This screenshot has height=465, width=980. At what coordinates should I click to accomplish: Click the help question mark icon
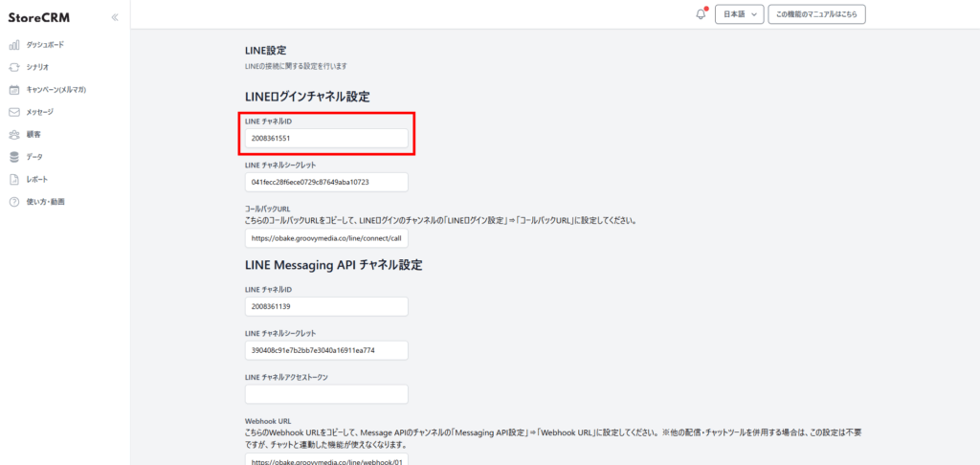pos(14,202)
